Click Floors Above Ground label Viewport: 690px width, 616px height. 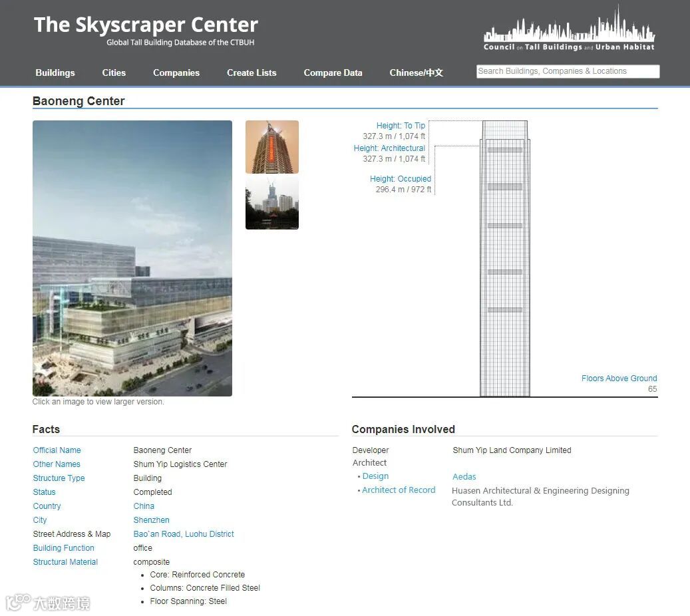tap(619, 379)
